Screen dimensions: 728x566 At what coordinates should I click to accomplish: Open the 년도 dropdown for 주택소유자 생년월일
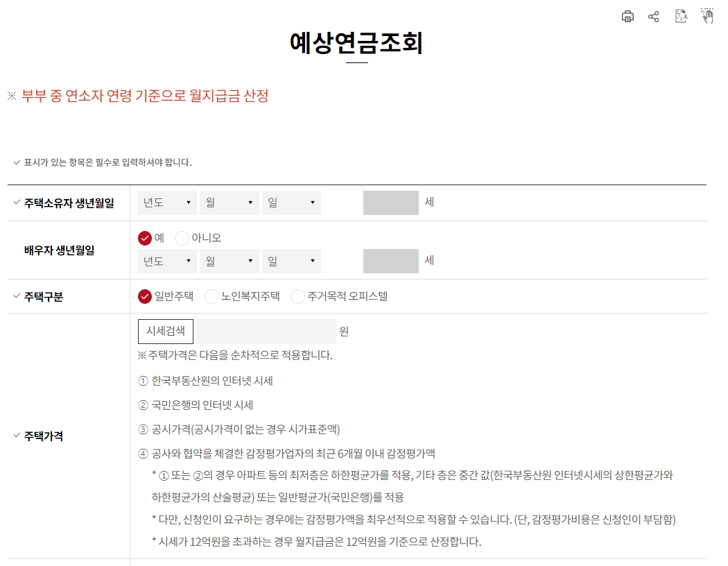pos(166,202)
